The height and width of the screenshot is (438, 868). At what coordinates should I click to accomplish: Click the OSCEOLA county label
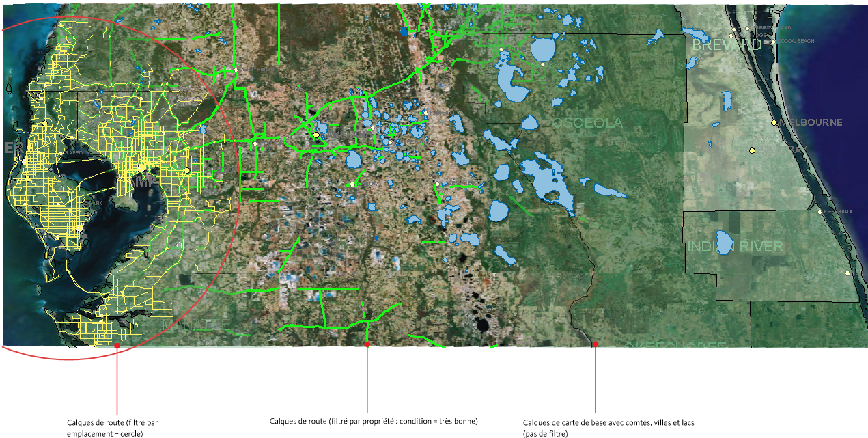587,122
